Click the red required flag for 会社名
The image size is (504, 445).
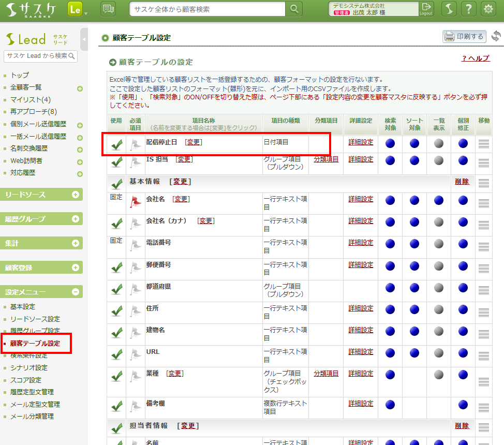[135, 202]
